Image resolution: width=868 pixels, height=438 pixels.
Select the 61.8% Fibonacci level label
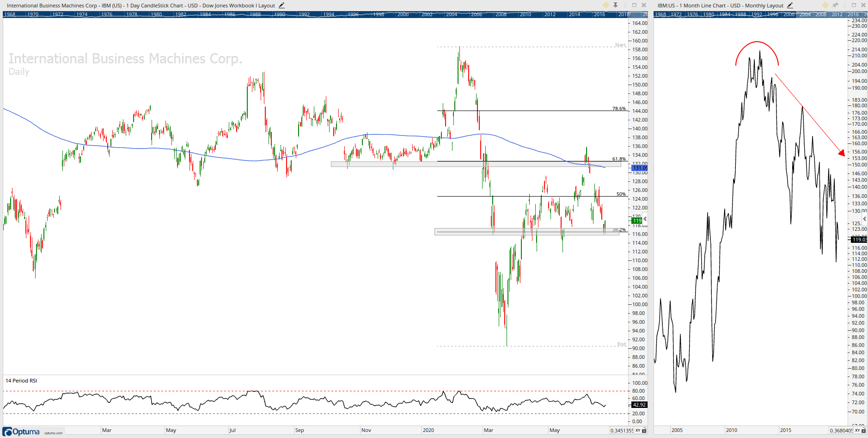tap(619, 159)
